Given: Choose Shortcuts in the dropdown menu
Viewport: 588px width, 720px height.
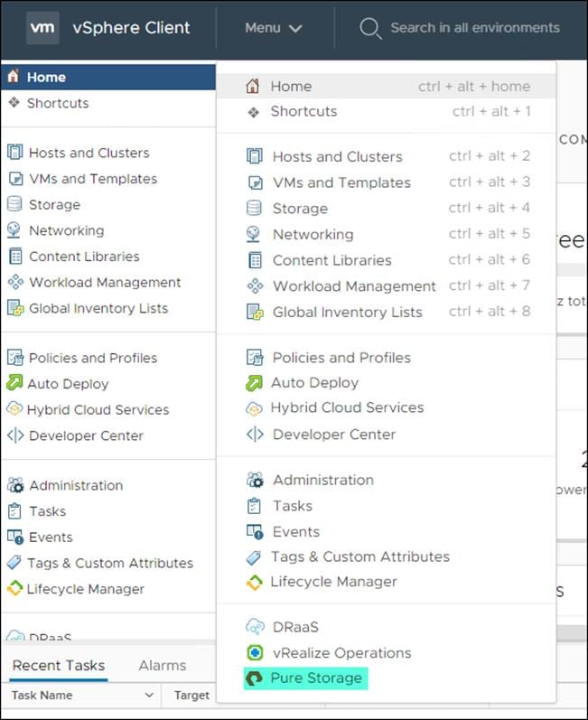Looking at the screenshot, I should coord(386,111).
